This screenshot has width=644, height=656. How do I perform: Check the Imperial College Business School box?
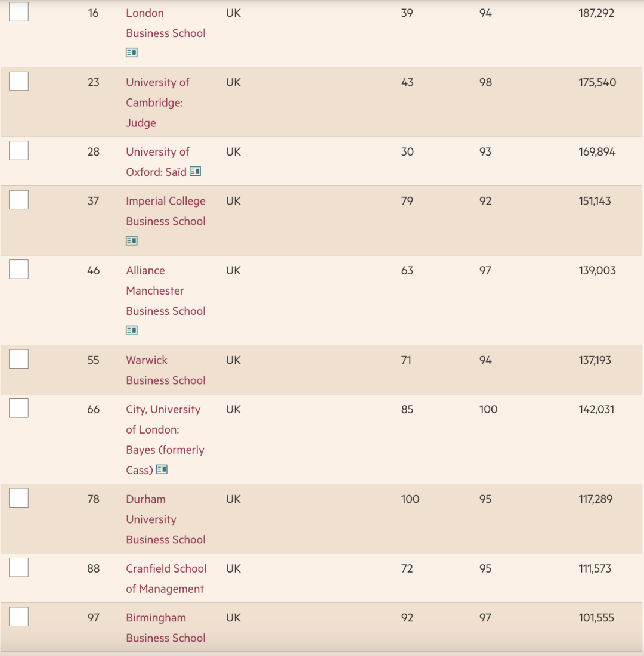point(18,200)
